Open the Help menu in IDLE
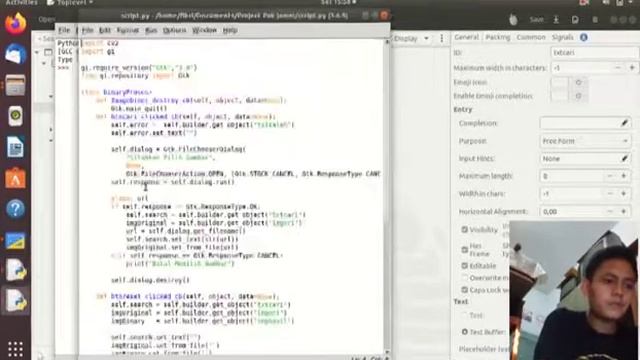This screenshot has width=640, height=360. click(x=230, y=30)
